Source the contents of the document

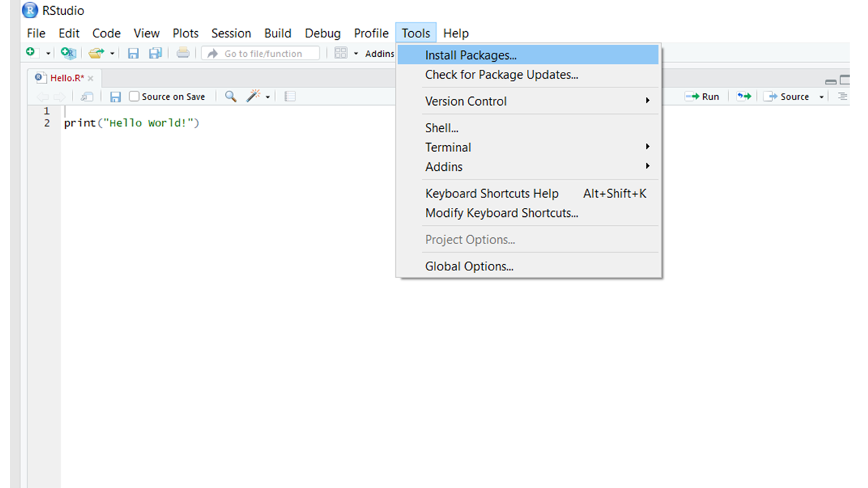coord(787,96)
